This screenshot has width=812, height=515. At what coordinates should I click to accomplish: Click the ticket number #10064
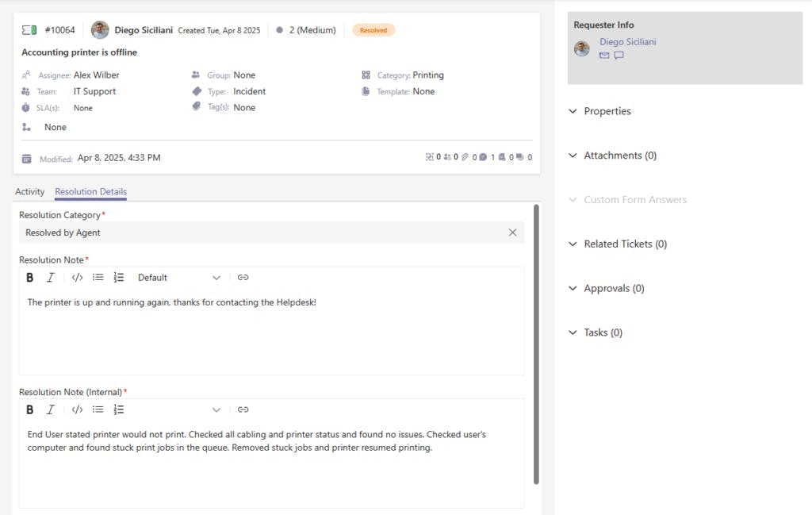[60, 30]
